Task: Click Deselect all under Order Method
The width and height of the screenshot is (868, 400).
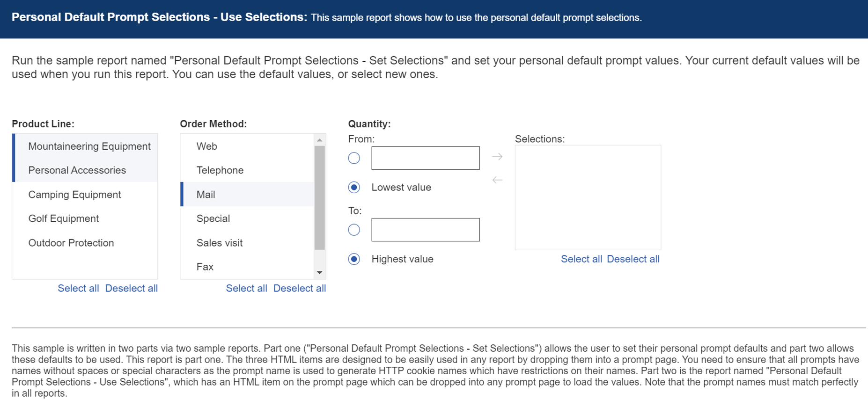Action: click(299, 288)
